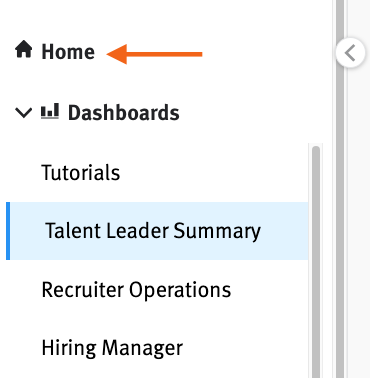
Task: Select the Dashboards heading label
Action: (124, 113)
